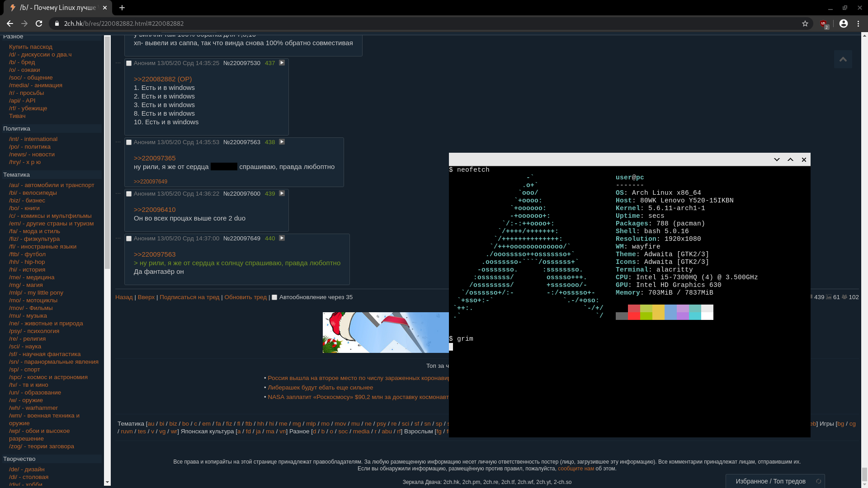This screenshot has width=868, height=488.
Task: Close the alacritty terminal window
Action: tap(804, 160)
